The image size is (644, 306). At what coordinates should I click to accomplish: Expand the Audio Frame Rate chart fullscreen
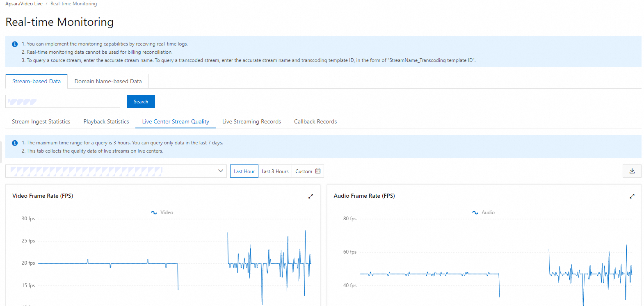[x=632, y=196]
